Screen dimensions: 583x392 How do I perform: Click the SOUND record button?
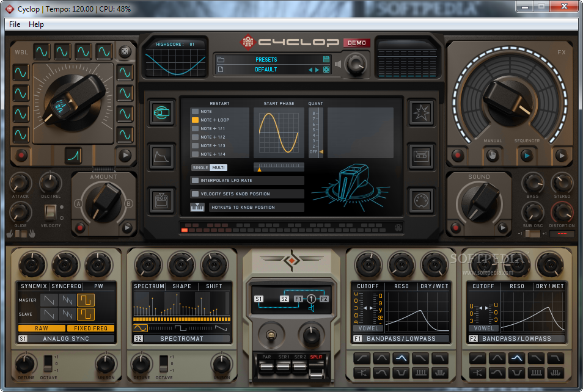(x=455, y=227)
